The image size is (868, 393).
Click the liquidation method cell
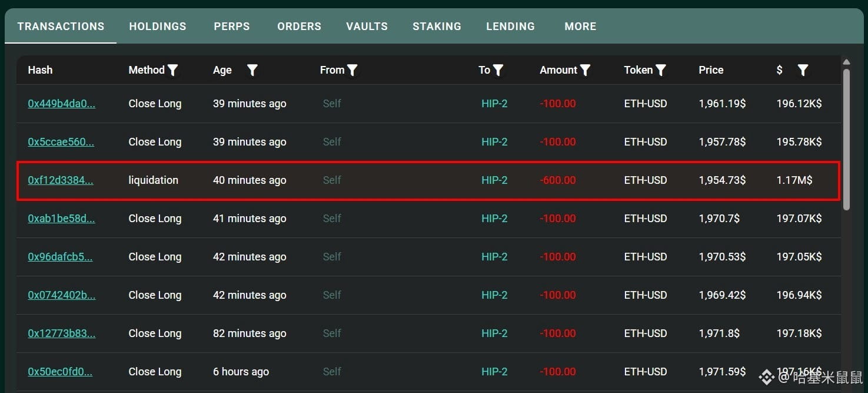(x=154, y=180)
